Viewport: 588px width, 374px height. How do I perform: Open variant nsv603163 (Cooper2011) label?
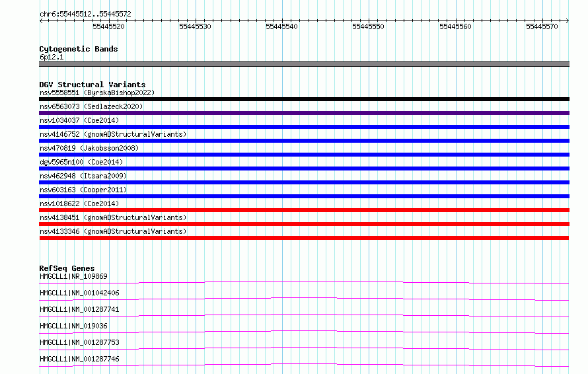pos(83,190)
